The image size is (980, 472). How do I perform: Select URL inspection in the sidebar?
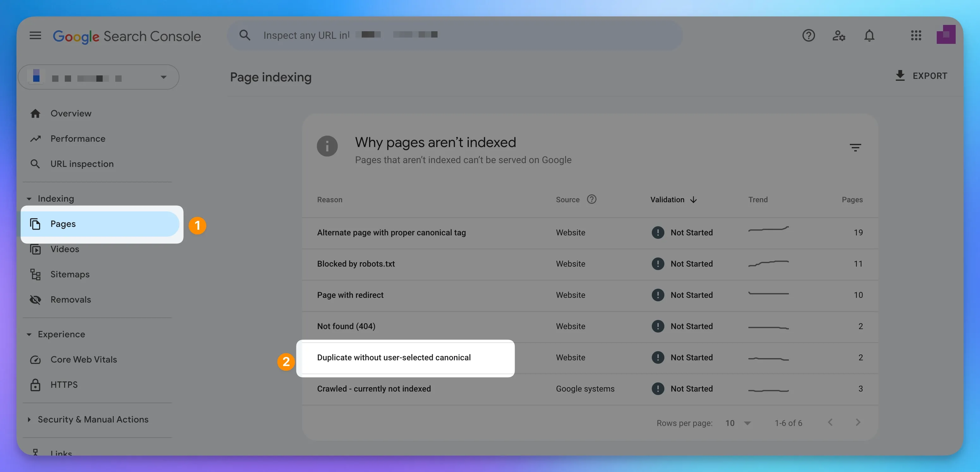tap(82, 164)
